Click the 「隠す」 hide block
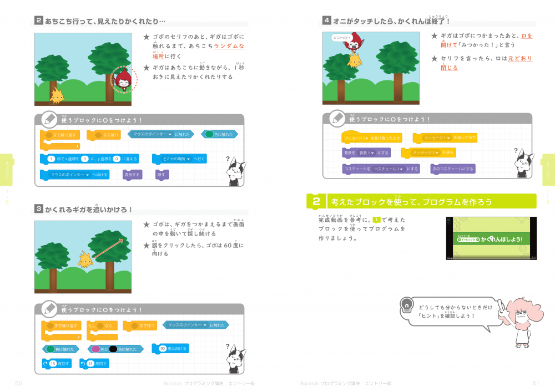 coord(163,175)
